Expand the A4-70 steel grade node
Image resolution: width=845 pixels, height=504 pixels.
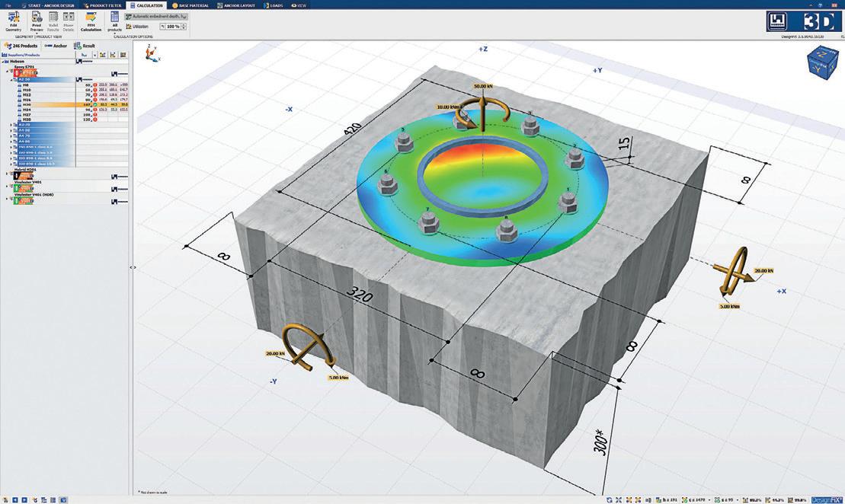[11, 136]
